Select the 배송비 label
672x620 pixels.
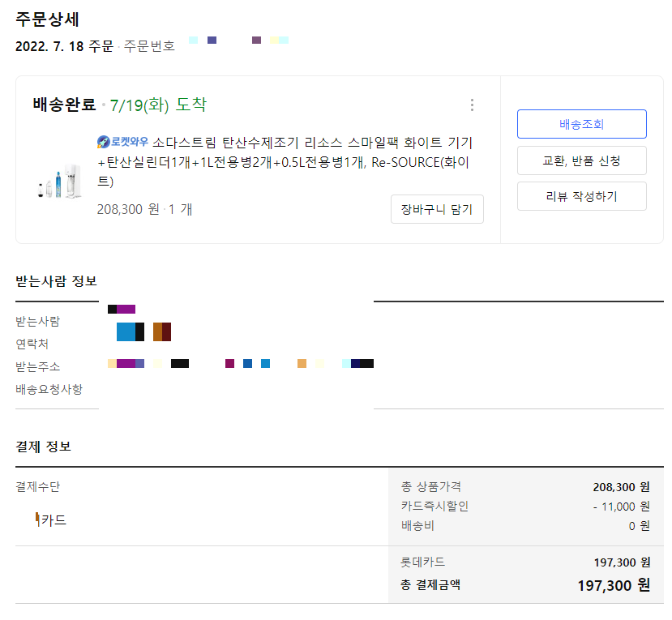[417, 526]
